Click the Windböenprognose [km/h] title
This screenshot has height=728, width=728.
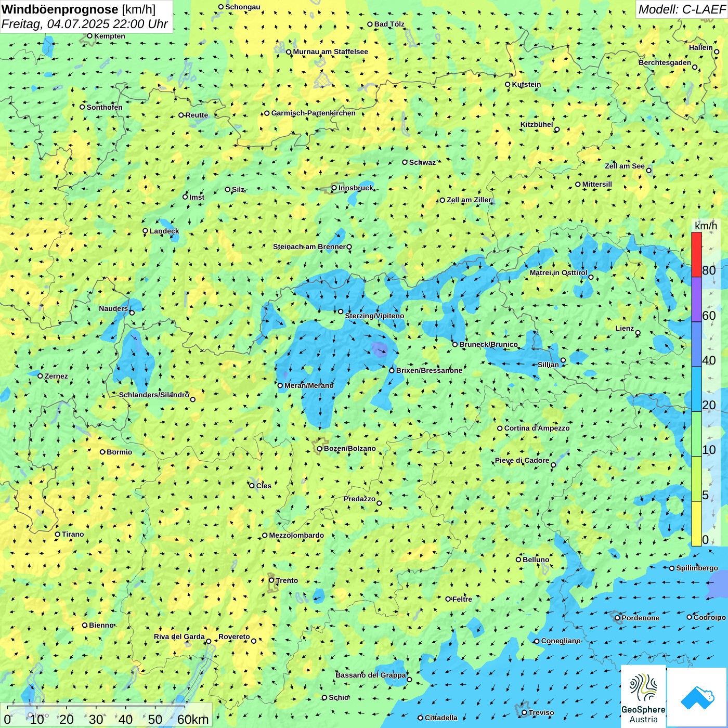(79, 9)
